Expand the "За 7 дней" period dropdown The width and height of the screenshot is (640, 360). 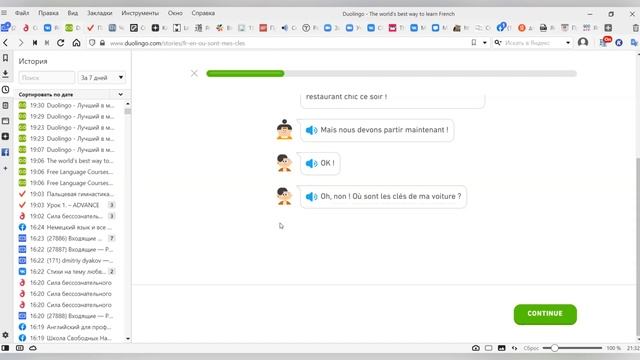[102, 78]
